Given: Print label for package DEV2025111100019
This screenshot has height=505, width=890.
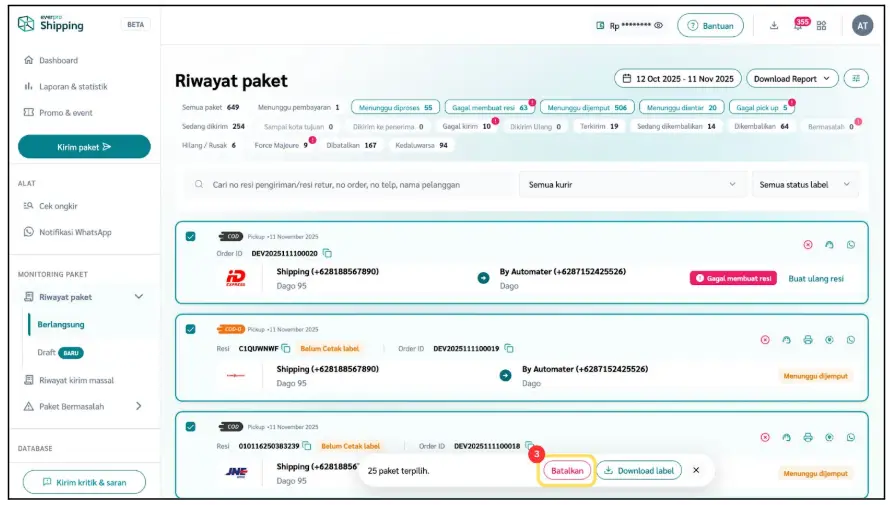Looking at the screenshot, I should point(808,340).
